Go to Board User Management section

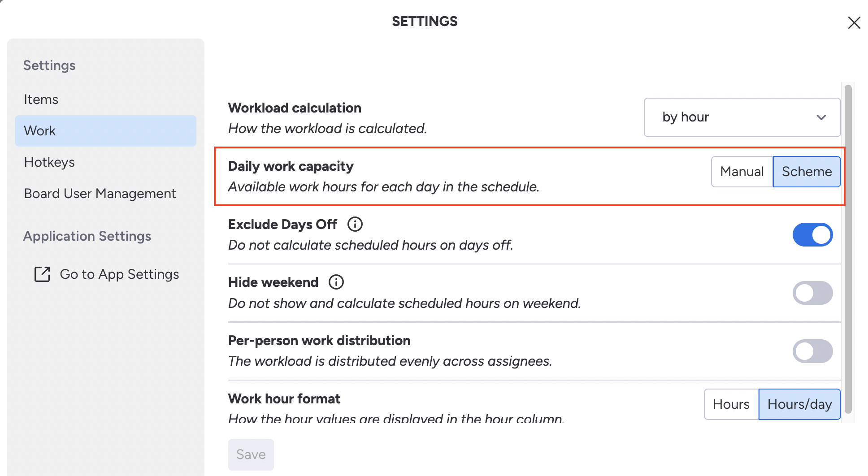tap(100, 194)
